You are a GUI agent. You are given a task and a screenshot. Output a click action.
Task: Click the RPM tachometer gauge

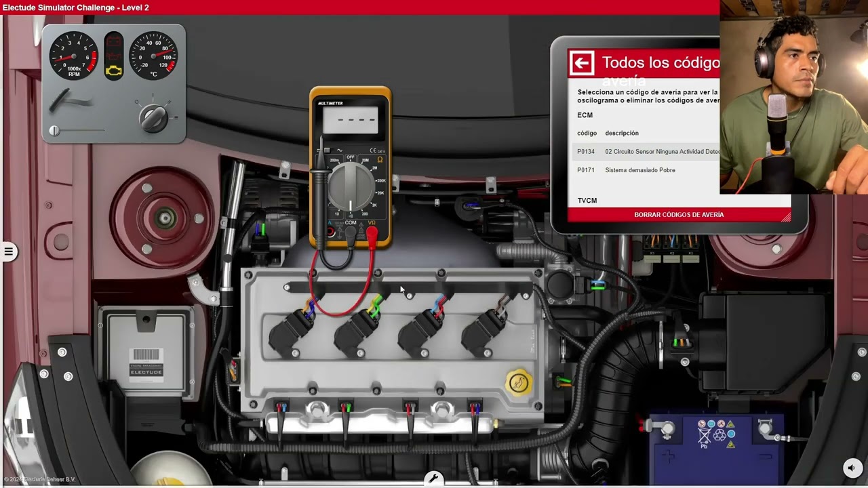74,55
